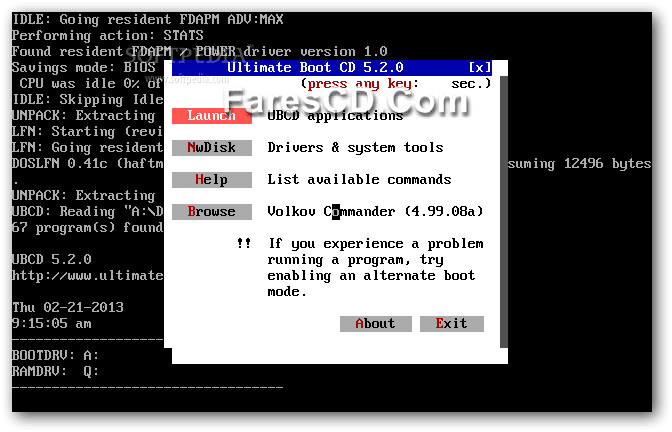This screenshot has height=432, width=672.
Task: Click 'Volkov Commander (4.99.08a)' text
Action: coord(375,212)
